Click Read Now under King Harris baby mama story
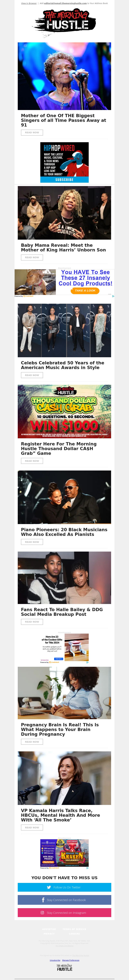 pos(32,258)
